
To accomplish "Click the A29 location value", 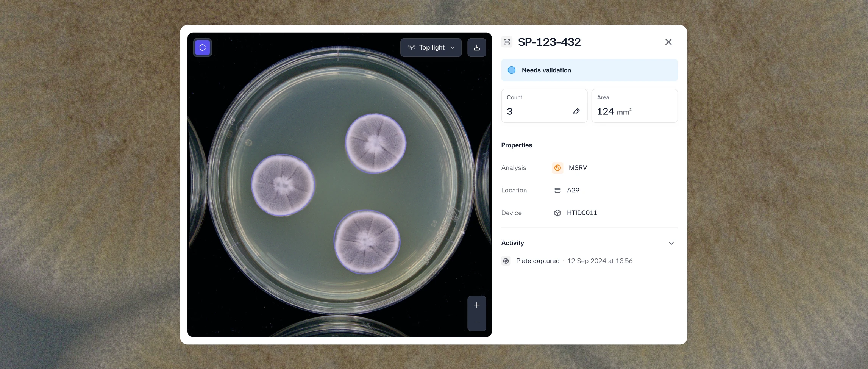I will (x=573, y=191).
